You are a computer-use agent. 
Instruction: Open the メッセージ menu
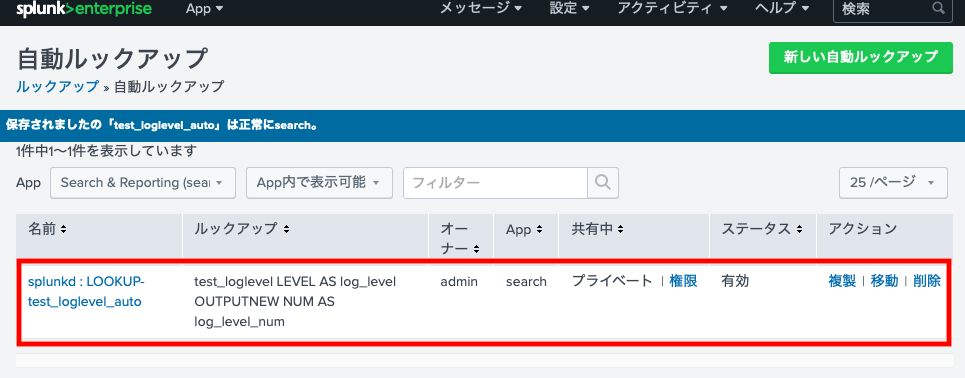point(481,9)
